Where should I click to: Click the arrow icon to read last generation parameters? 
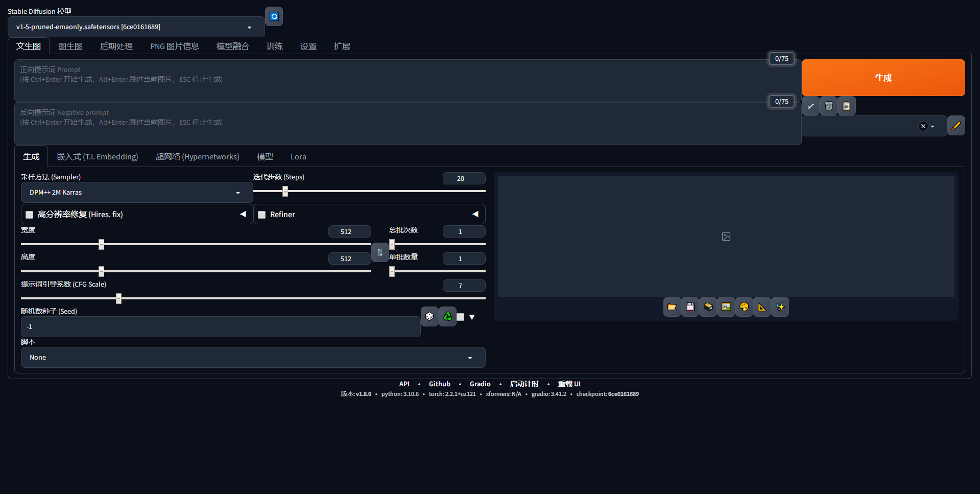pyautogui.click(x=810, y=106)
